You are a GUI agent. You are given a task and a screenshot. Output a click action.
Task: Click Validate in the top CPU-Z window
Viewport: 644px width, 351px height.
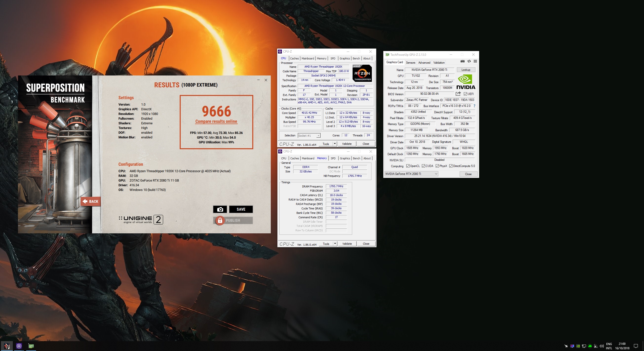[x=347, y=144]
